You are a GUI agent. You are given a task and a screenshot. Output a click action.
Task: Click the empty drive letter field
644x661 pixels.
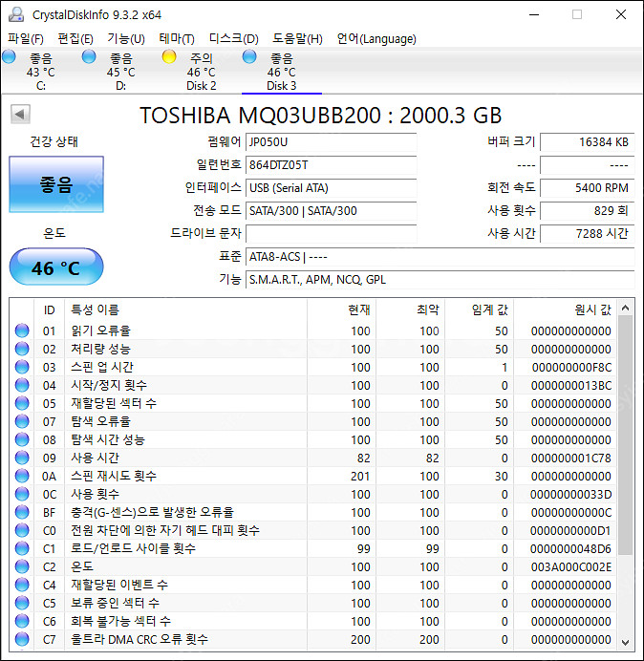tap(331, 233)
